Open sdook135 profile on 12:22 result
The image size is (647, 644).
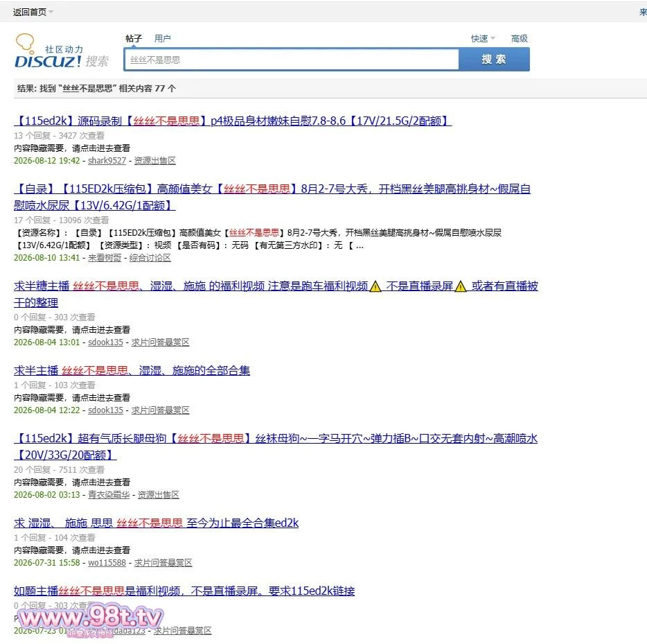[x=105, y=410]
